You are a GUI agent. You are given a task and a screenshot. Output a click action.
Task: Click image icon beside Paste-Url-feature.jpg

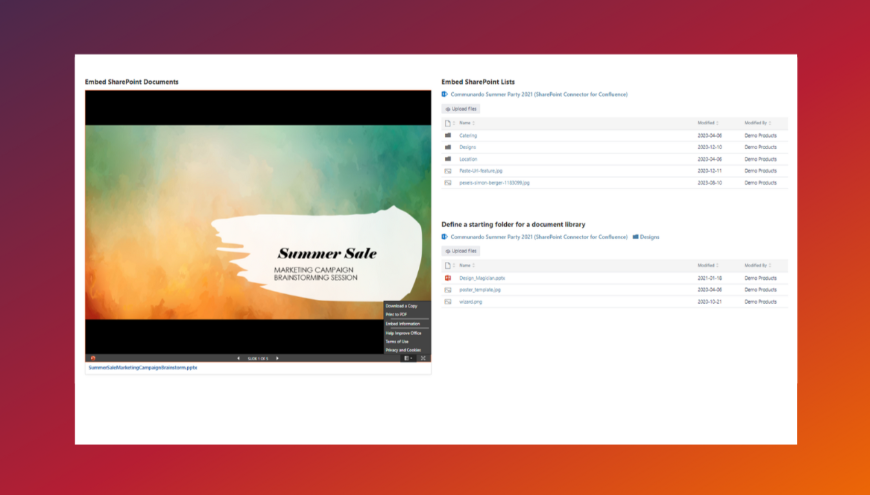(x=448, y=171)
